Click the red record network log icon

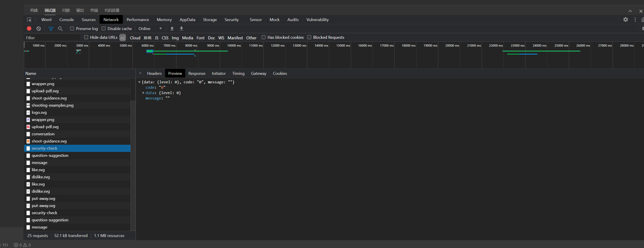coord(29,28)
